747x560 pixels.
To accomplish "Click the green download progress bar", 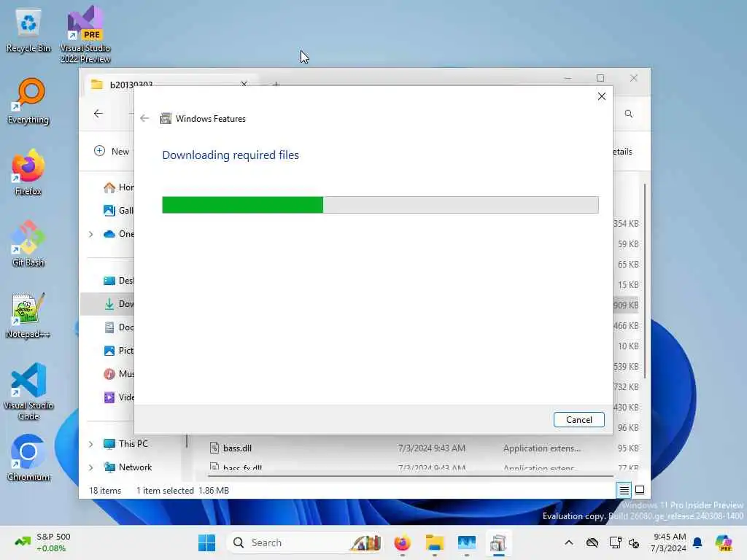I will click(x=380, y=205).
